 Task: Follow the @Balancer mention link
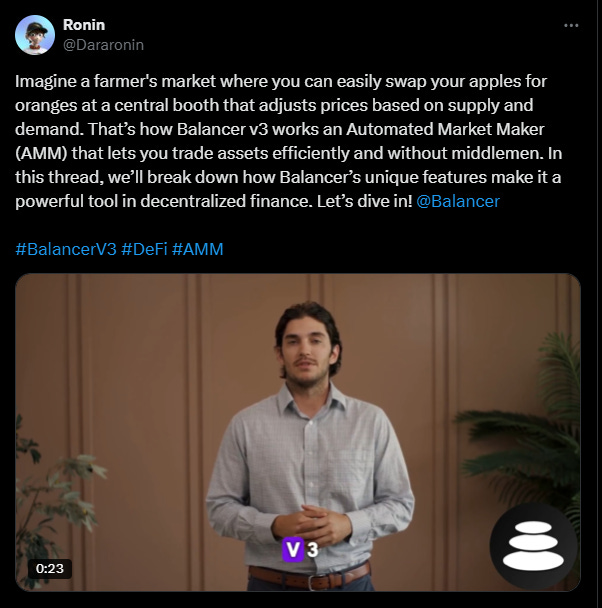pyautogui.click(x=458, y=201)
